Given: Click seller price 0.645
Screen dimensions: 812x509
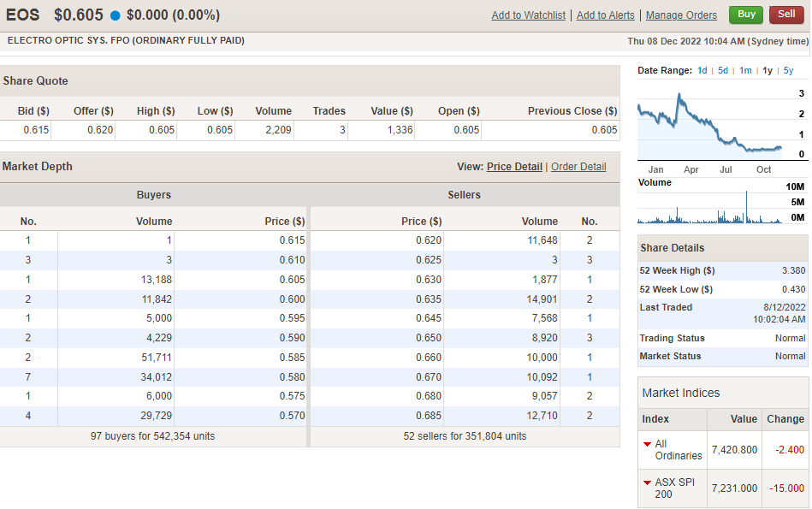Looking at the screenshot, I should tap(429, 318).
